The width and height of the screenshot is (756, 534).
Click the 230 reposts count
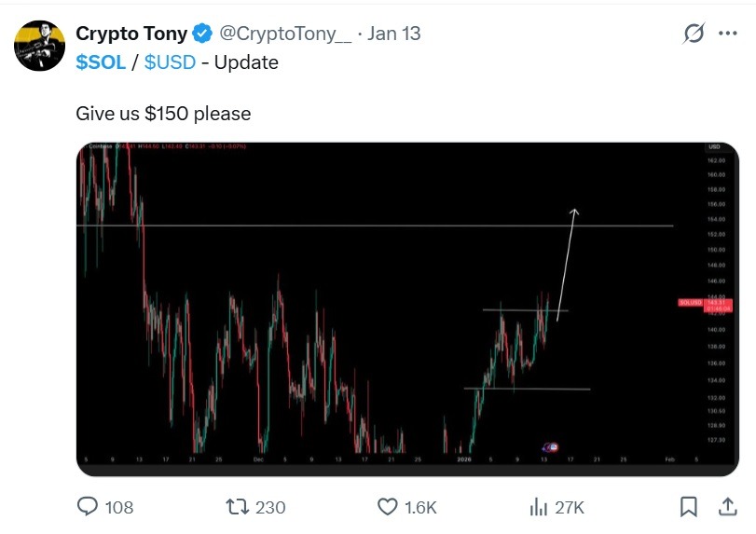[270, 507]
